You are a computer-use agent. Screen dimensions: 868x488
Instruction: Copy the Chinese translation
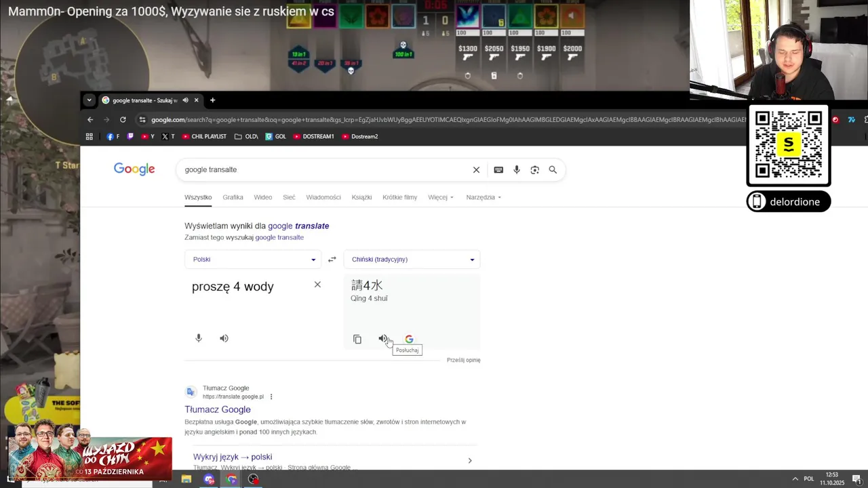coord(357,339)
